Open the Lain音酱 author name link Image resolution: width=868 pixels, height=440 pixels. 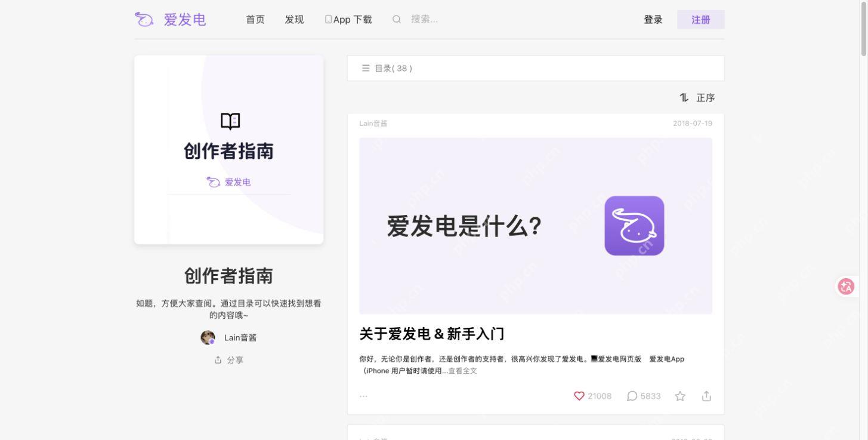click(x=240, y=337)
